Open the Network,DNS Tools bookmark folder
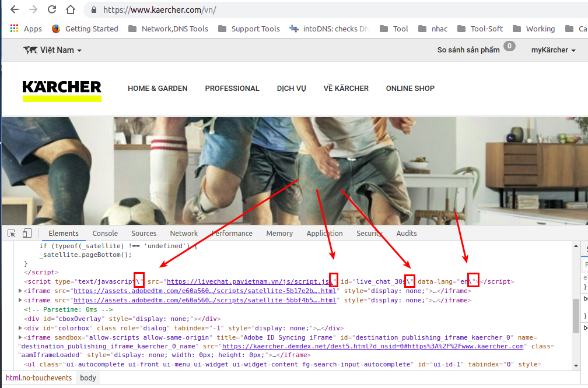 (168, 29)
